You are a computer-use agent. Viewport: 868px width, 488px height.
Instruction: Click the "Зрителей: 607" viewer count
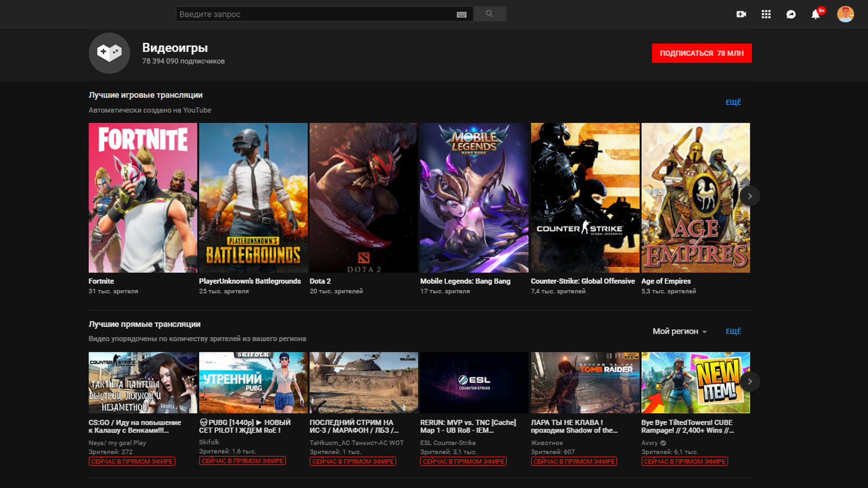click(553, 452)
